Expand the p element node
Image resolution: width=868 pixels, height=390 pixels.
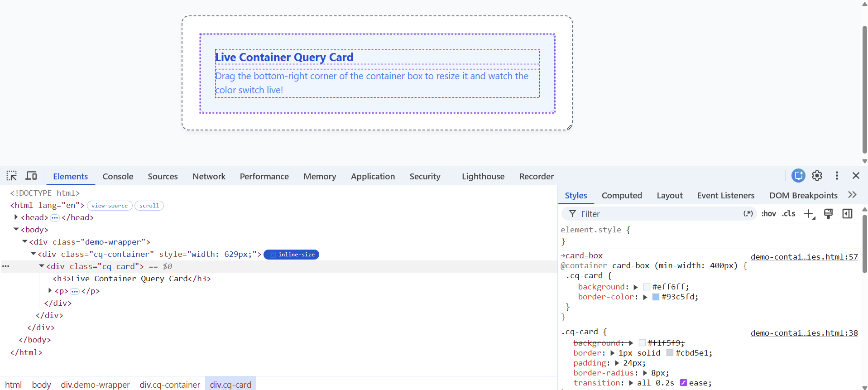(x=50, y=291)
